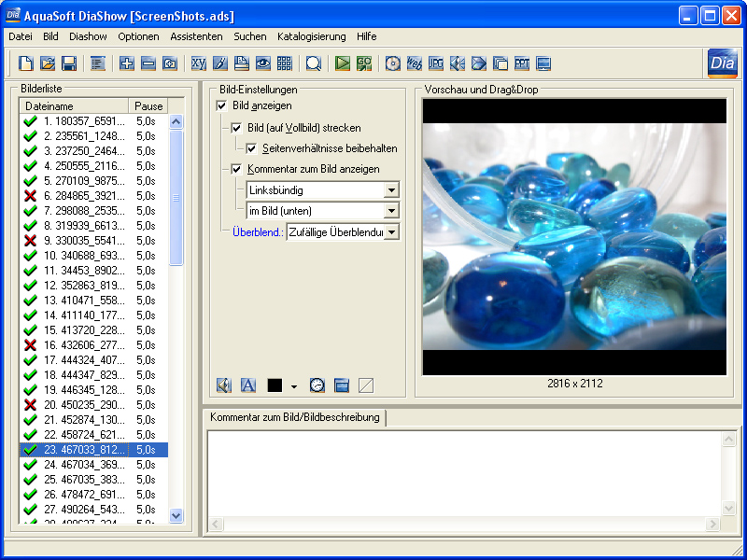The height and width of the screenshot is (560, 747).
Task: Click the minus icon to remove image
Action: [x=148, y=63]
